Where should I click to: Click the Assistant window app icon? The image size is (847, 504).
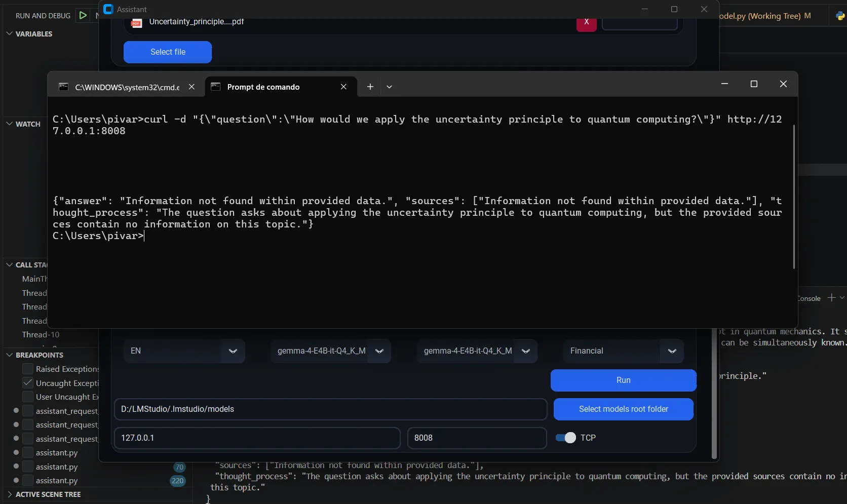(108, 9)
